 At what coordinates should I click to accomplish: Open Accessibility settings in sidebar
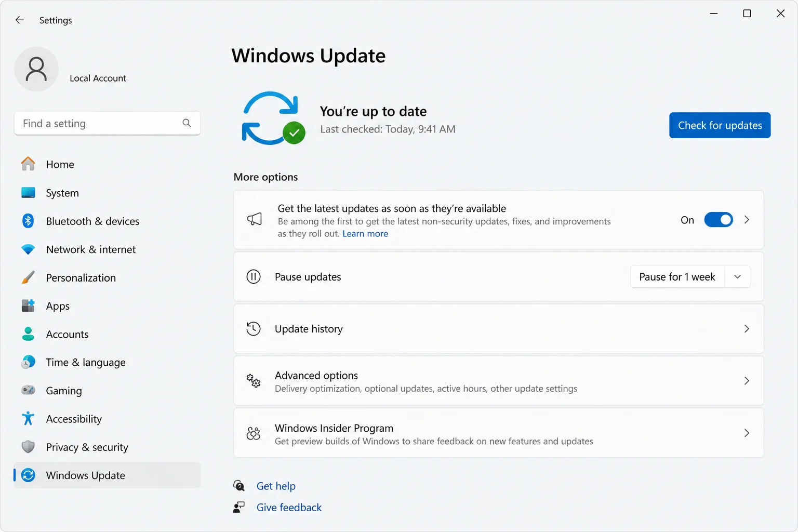pyautogui.click(x=107, y=419)
